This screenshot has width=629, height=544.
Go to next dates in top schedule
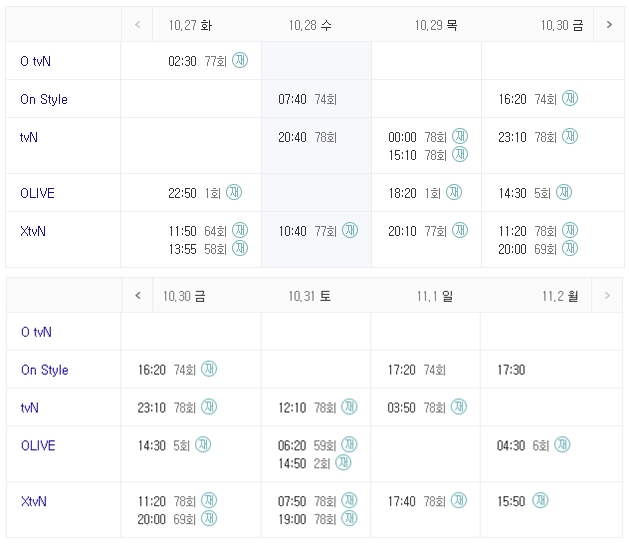point(607,24)
